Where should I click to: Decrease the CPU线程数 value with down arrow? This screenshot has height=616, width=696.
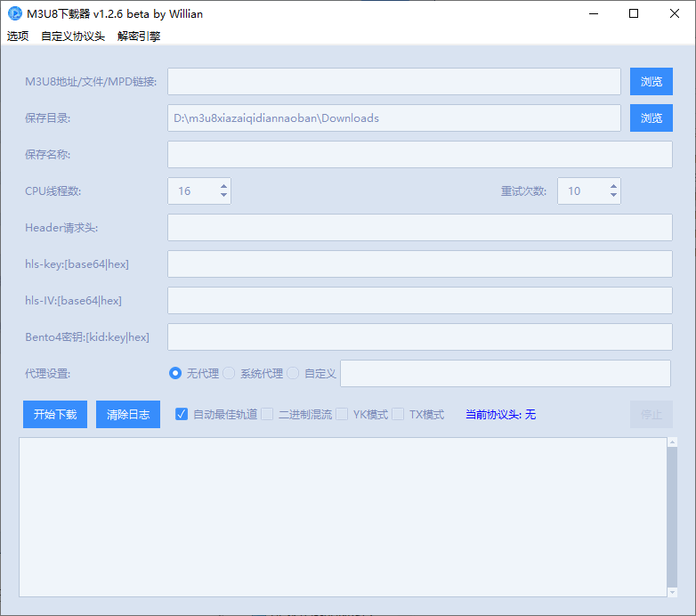point(223,196)
